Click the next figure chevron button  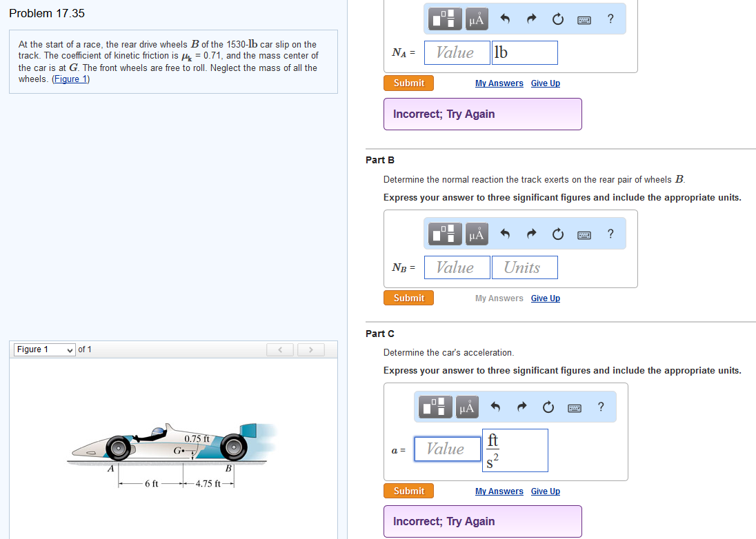tap(310, 349)
